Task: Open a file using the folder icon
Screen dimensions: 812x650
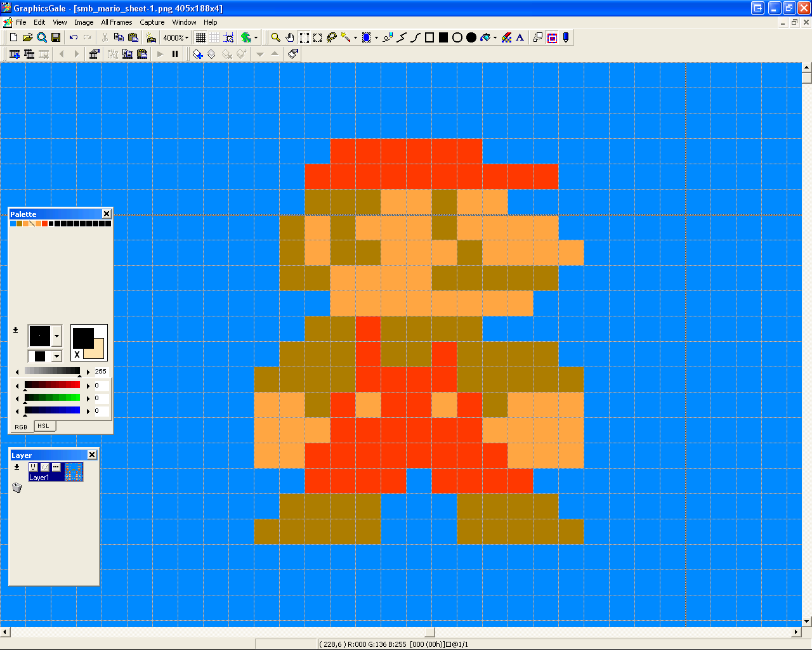Action: tap(27, 38)
